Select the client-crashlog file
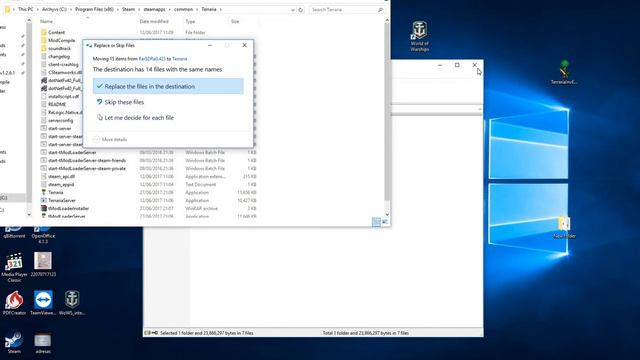Screen dimensions: 640x360 (63, 64)
